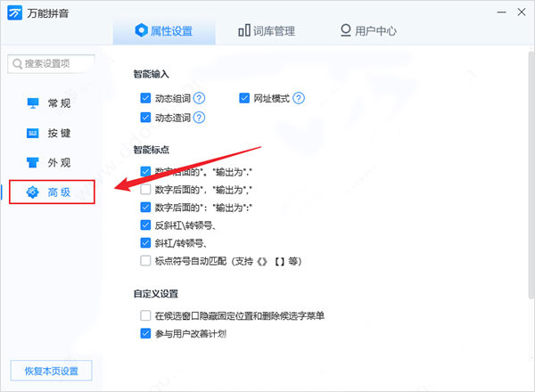Uncheck 参与用户改善计划 checkbox
535x392 pixels.
tap(145, 333)
